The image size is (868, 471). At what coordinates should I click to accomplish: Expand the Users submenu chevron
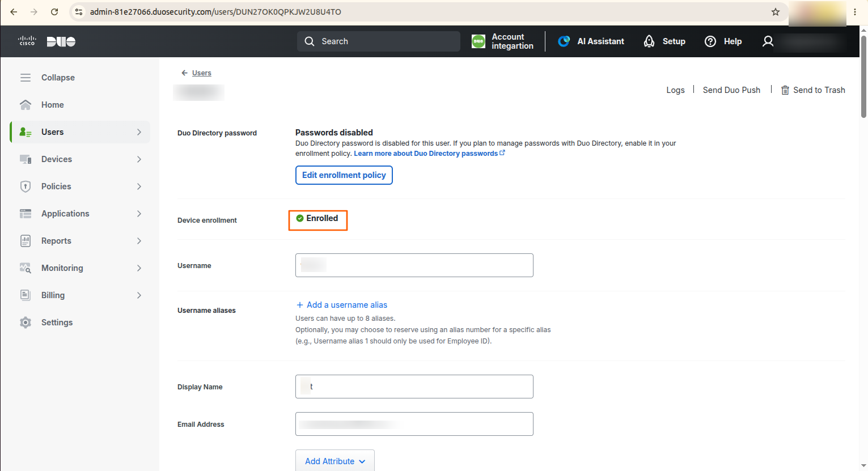click(139, 132)
